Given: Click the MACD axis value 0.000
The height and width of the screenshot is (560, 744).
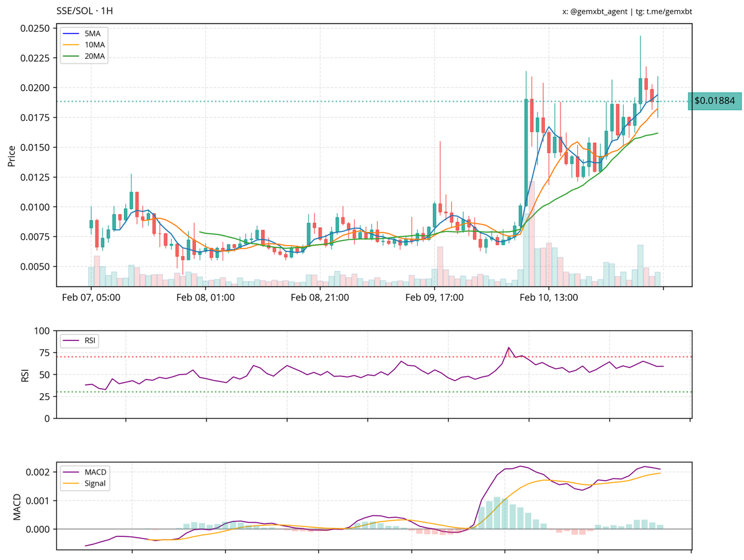Looking at the screenshot, I should 38,529.
